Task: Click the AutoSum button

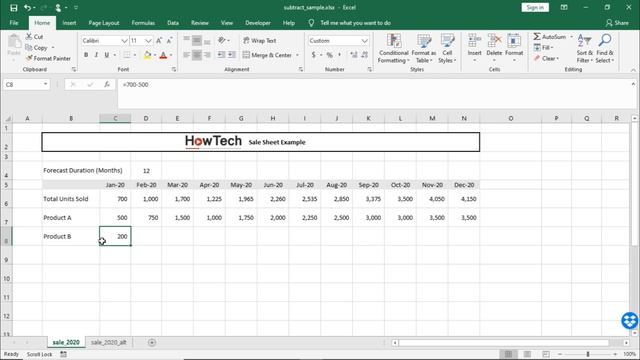Action: coord(550,36)
